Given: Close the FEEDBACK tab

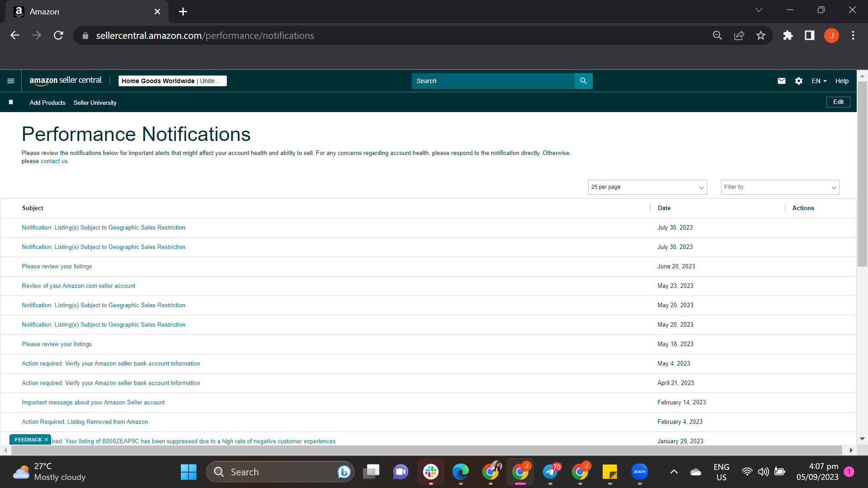Looking at the screenshot, I should (46, 440).
